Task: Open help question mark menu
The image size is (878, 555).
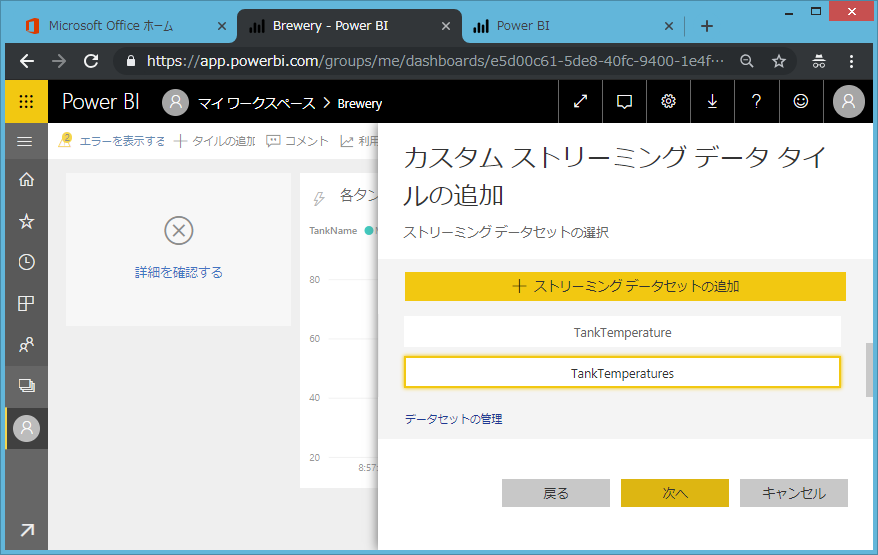Action: point(756,101)
